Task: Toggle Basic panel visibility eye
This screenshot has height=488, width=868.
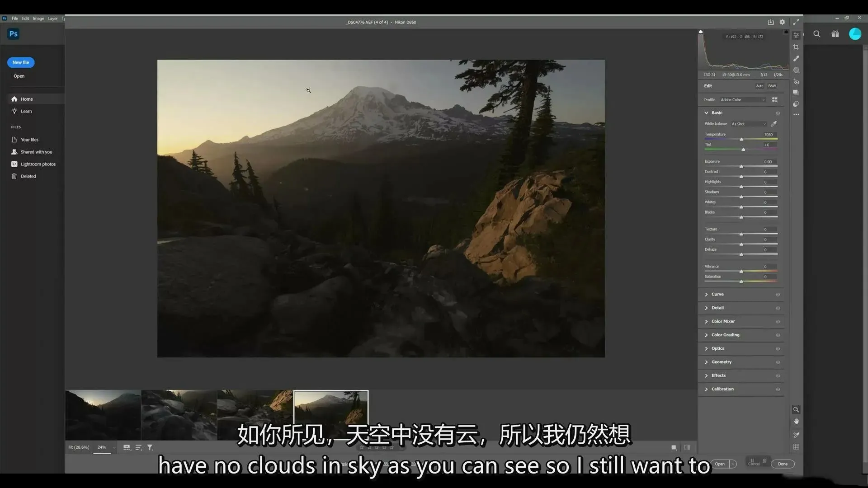Action: (x=778, y=113)
